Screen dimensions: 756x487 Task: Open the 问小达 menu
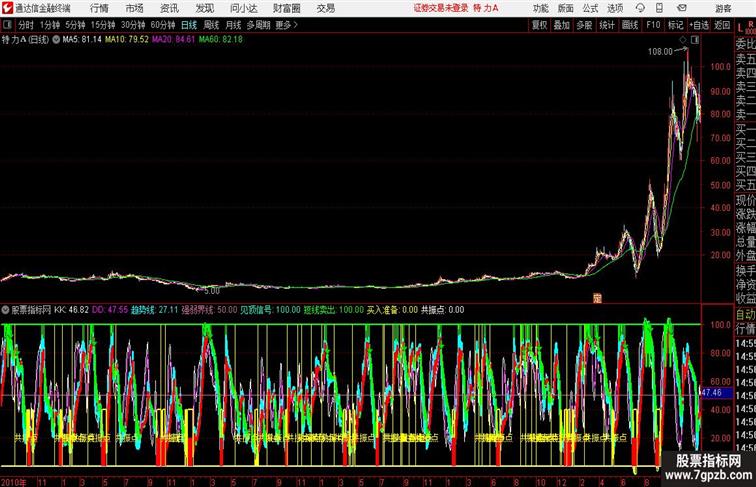243,8
